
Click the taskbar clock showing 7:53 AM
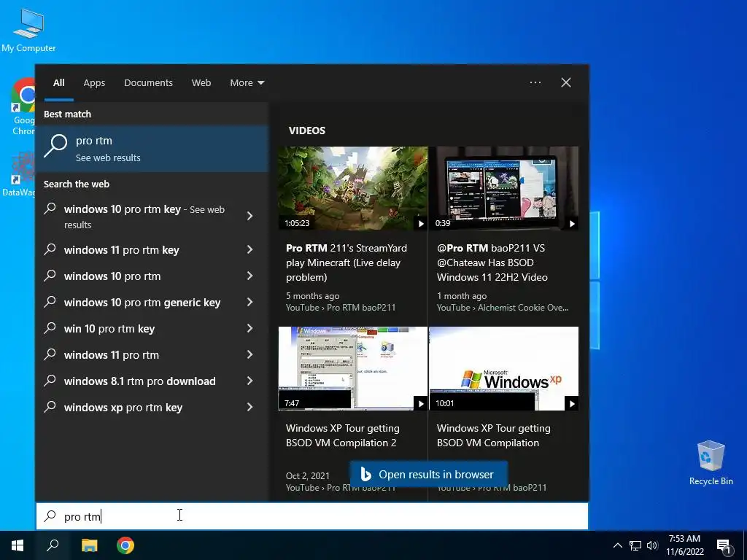[x=684, y=539]
